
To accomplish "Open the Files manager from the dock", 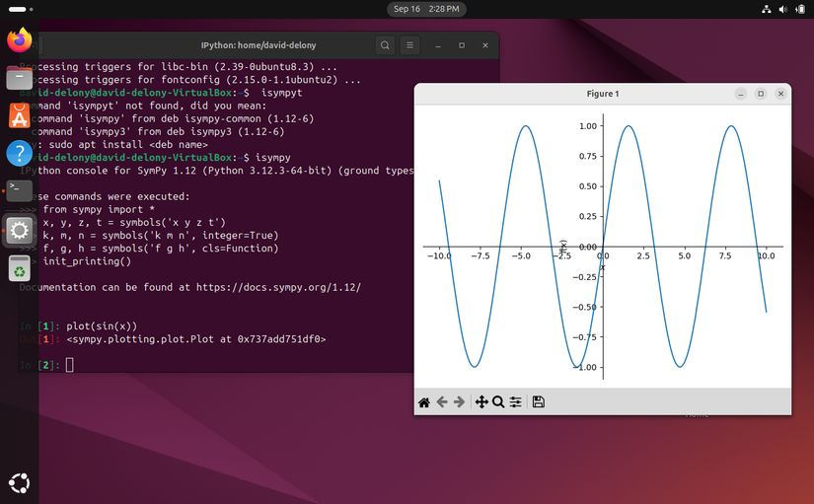I will 19,78.
